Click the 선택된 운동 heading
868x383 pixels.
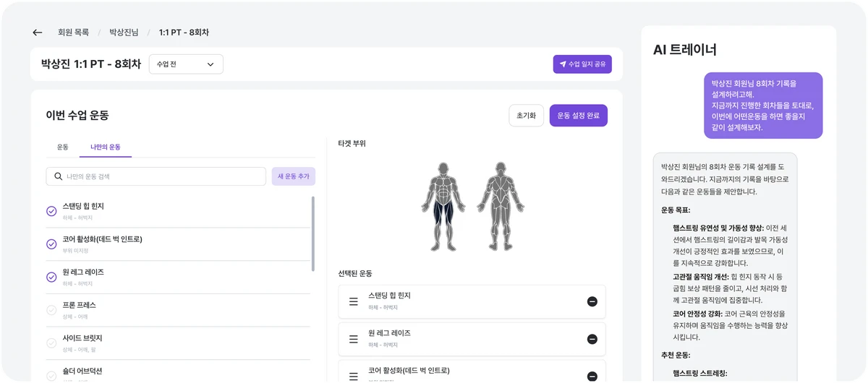pos(355,273)
